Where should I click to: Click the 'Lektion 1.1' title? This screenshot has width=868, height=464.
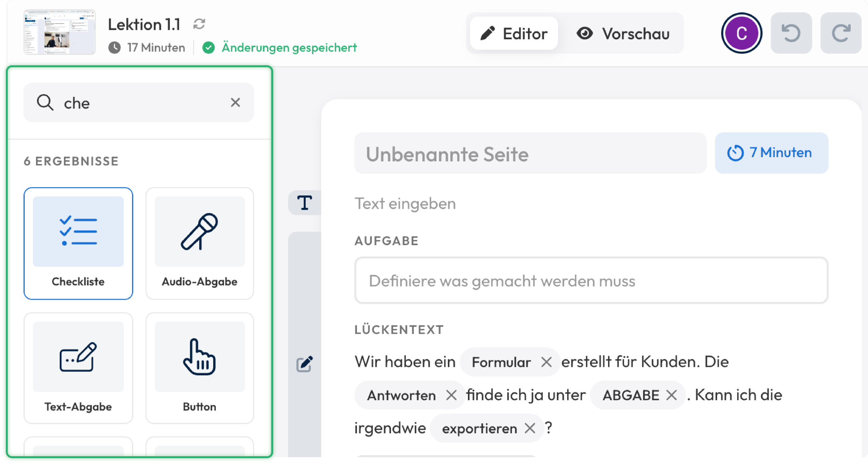[144, 24]
